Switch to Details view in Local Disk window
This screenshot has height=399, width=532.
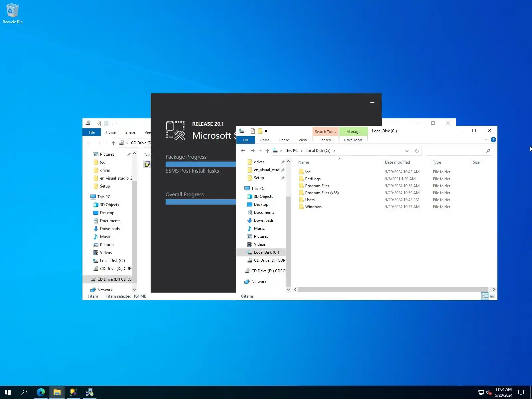(x=485, y=296)
